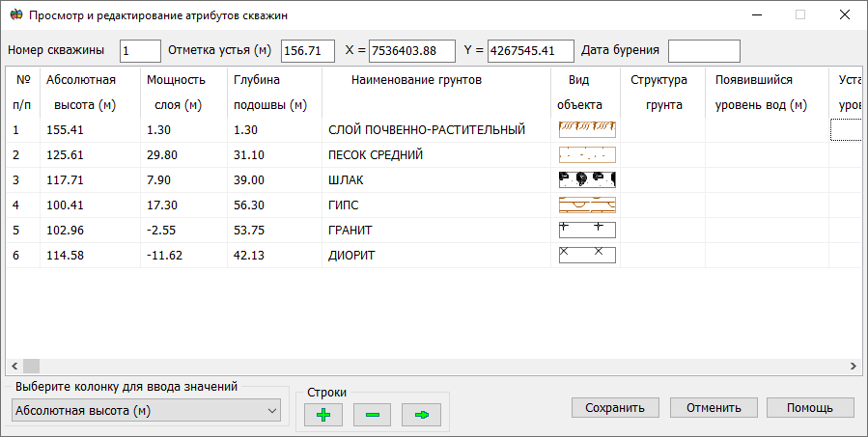Focus the Дата бурения field
The width and height of the screenshot is (868, 437).
click(x=704, y=51)
